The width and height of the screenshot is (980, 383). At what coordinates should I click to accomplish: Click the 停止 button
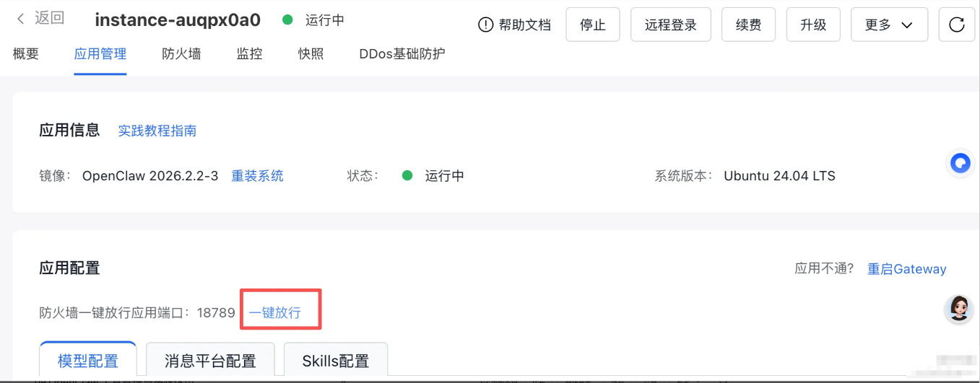point(593,25)
